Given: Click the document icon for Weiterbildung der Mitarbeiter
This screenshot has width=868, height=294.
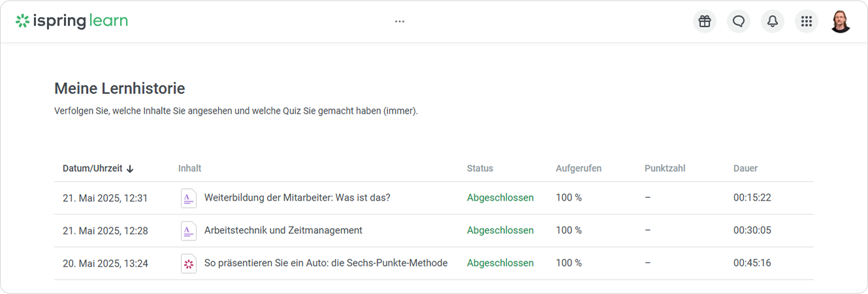Looking at the screenshot, I should [188, 198].
